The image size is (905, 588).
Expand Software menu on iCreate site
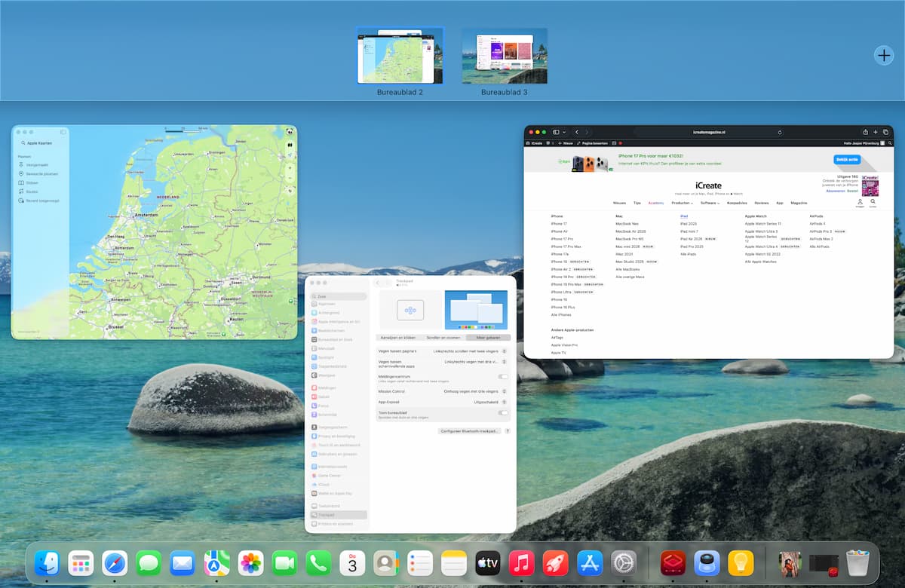coord(710,203)
